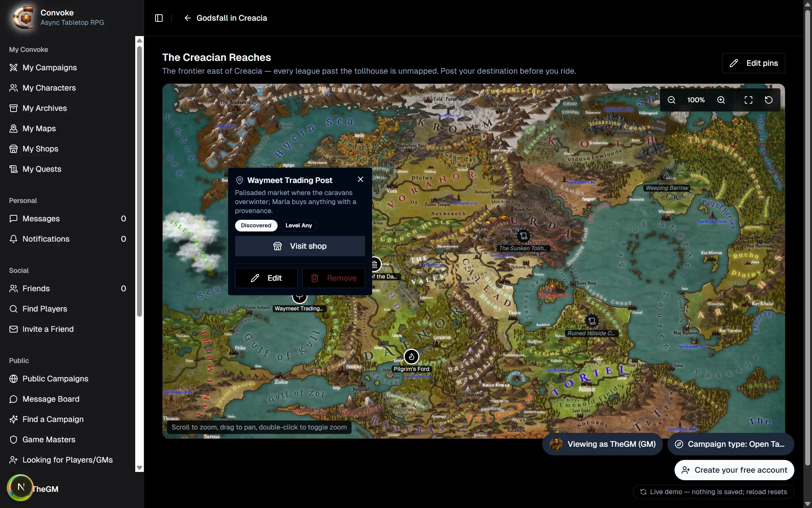Open TheGM profile avatar
812x508 pixels.
(x=20, y=488)
